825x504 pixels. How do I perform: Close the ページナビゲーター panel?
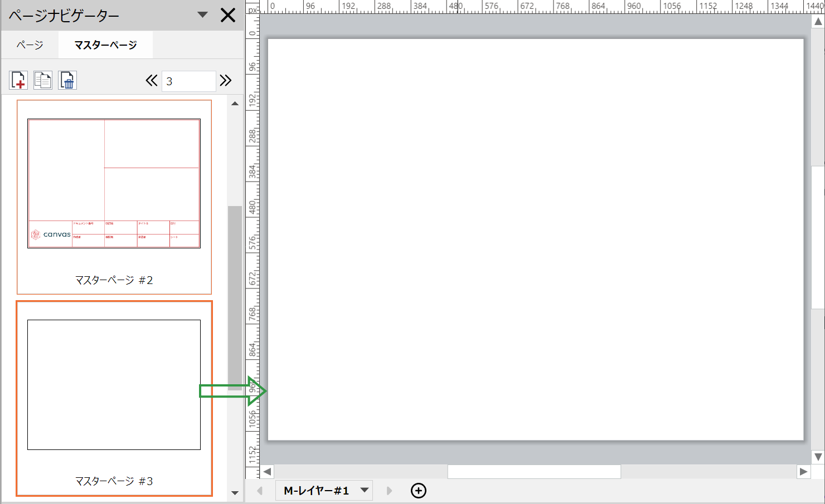coord(228,15)
